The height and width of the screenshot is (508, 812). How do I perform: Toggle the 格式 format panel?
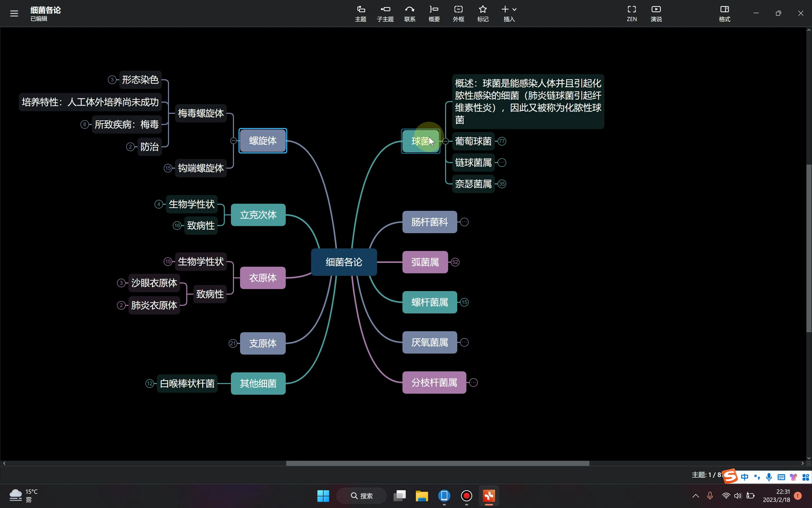[x=724, y=14]
